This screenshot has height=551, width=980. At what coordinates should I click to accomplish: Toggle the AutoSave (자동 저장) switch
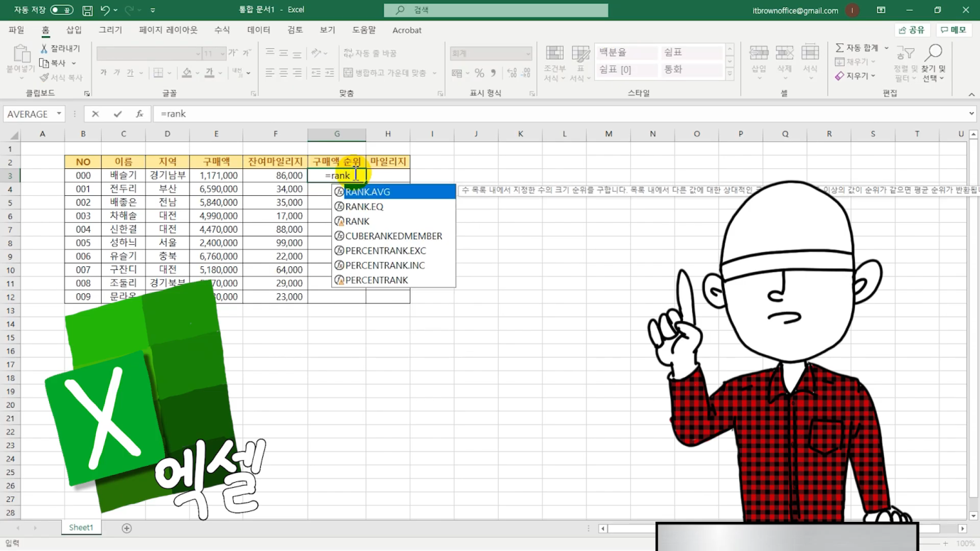[62, 11]
